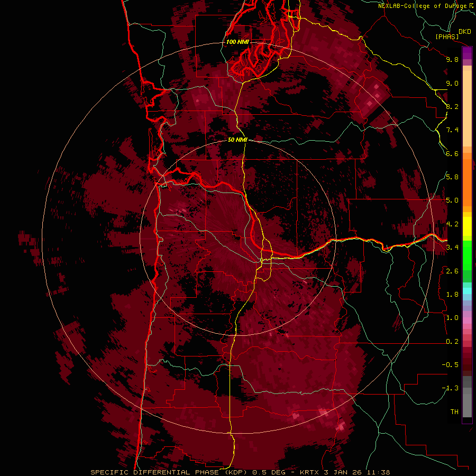Click the 7.4 legend value
476x476 pixels.
(452, 130)
